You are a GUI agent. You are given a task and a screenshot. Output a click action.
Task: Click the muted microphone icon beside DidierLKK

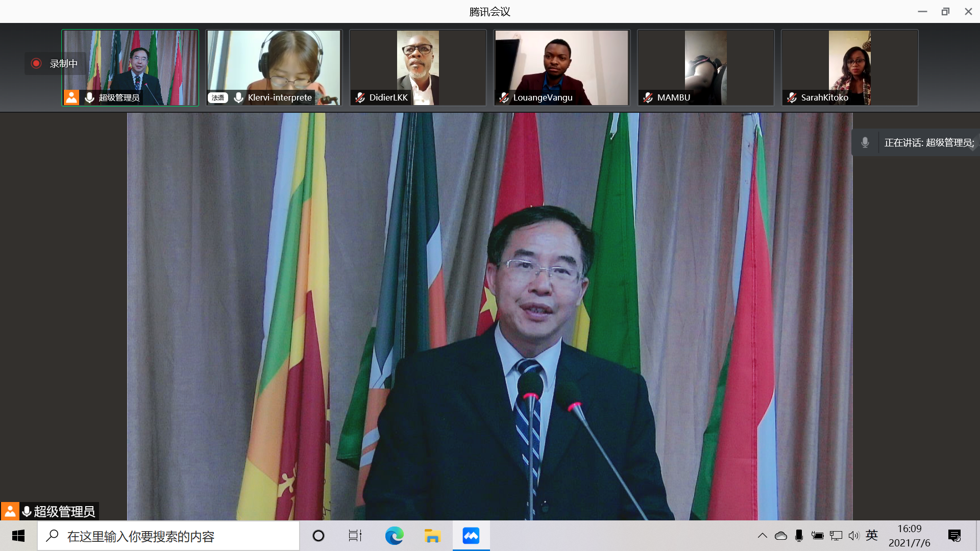coord(360,97)
